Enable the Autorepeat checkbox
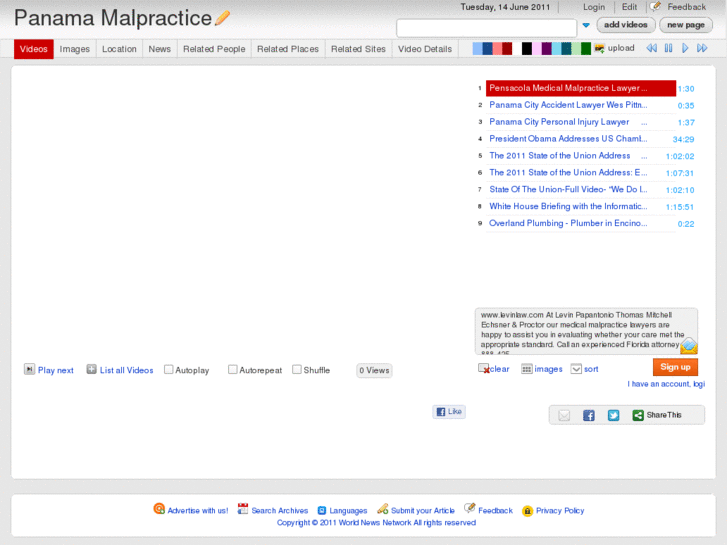 (x=233, y=370)
